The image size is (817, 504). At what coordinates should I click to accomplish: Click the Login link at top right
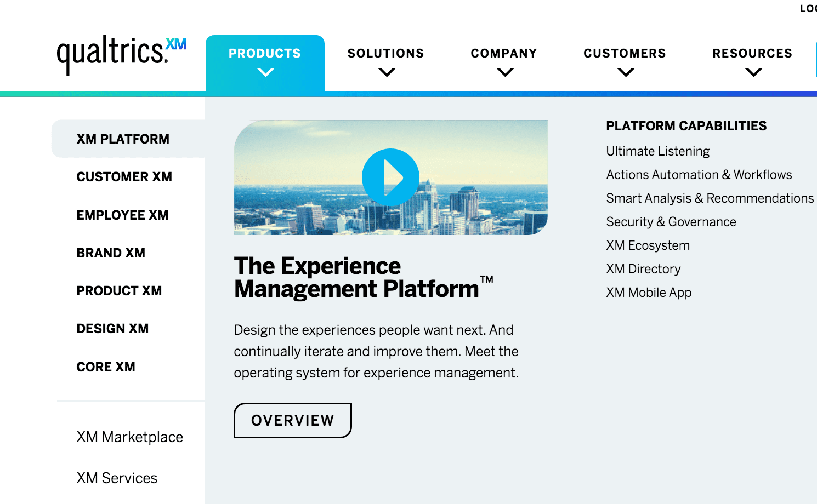(808, 8)
